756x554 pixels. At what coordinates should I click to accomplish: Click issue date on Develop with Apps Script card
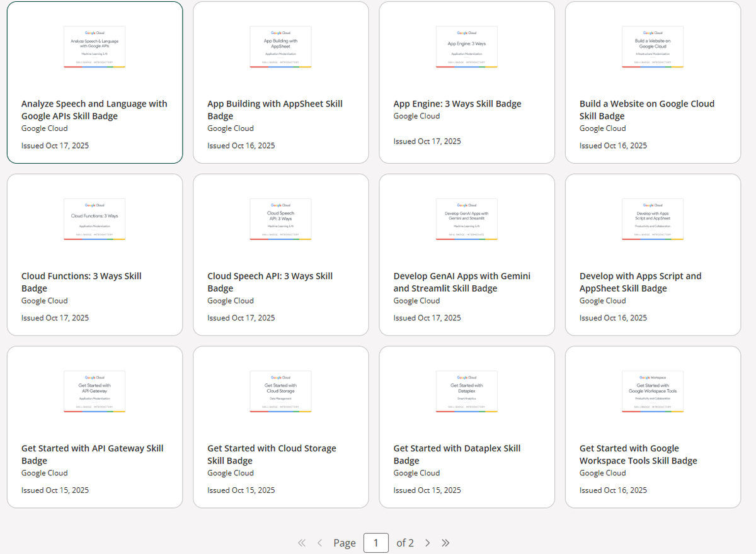tap(613, 318)
